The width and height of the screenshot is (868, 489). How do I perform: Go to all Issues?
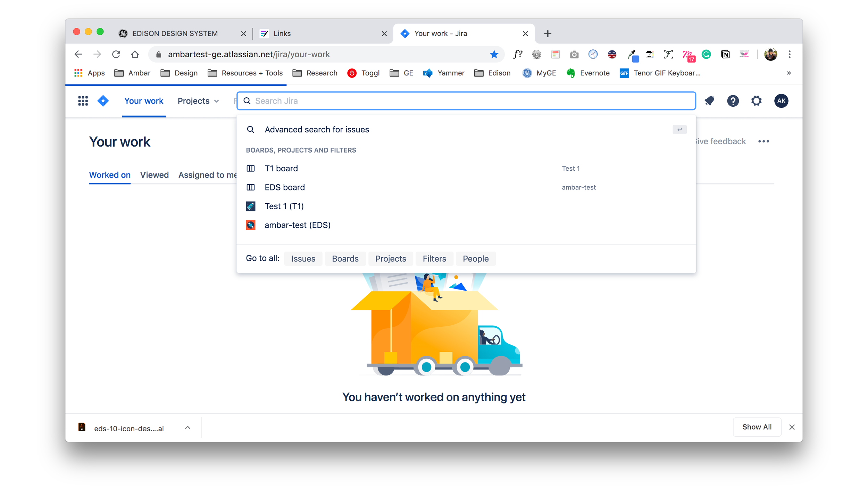[x=303, y=259]
